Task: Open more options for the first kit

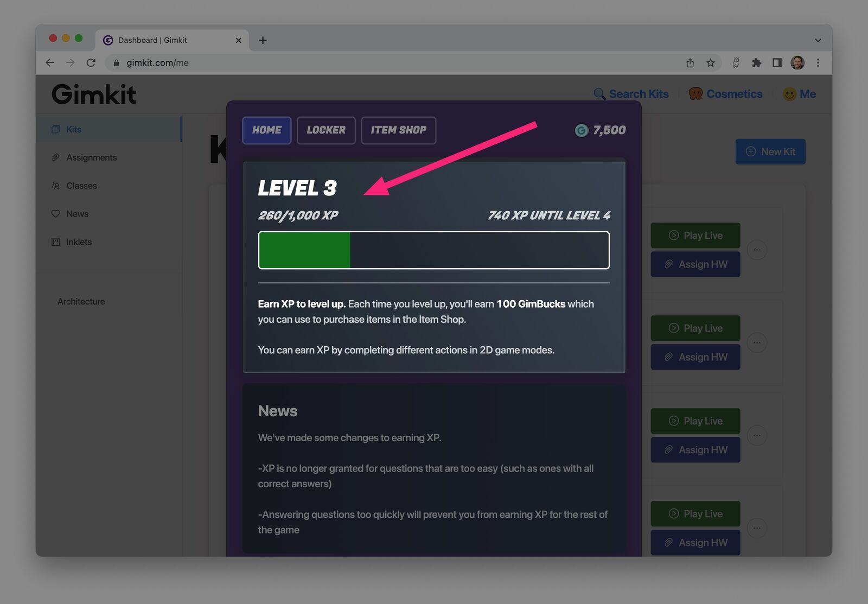Action: pyautogui.click(x=757, y=250)
